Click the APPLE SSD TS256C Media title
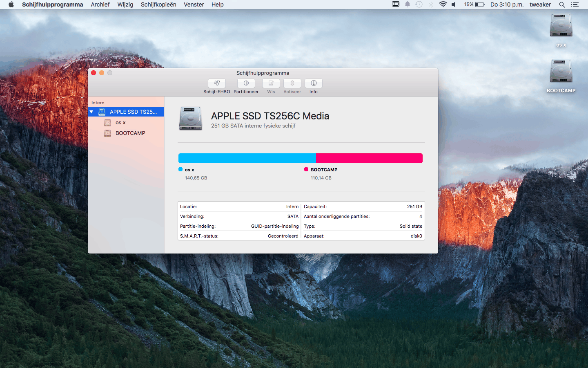 click(x=270, y=116)
